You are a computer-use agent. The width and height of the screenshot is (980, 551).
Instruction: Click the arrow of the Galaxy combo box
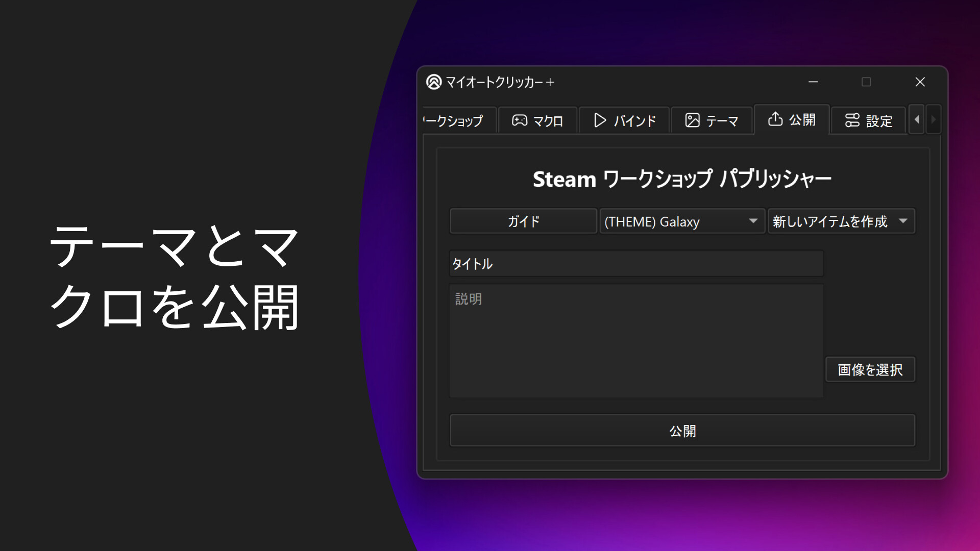pyautogui.click(x=753, y=221)
